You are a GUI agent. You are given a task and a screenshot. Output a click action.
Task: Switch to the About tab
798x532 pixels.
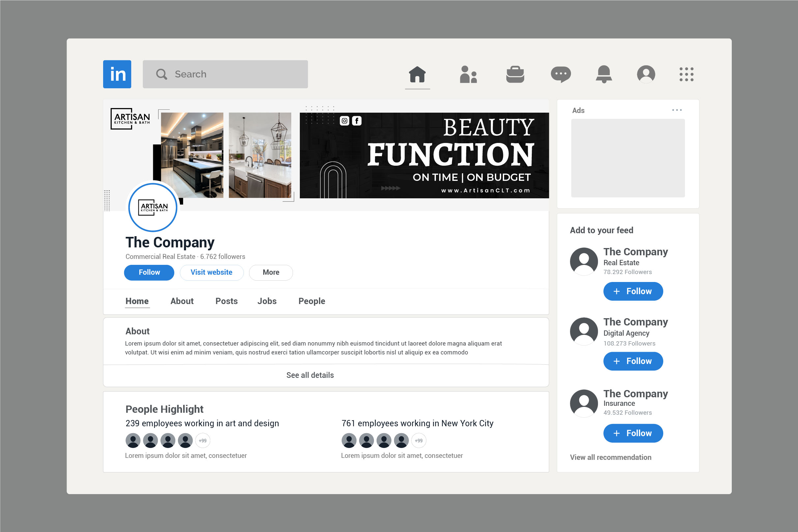point(182,301)
